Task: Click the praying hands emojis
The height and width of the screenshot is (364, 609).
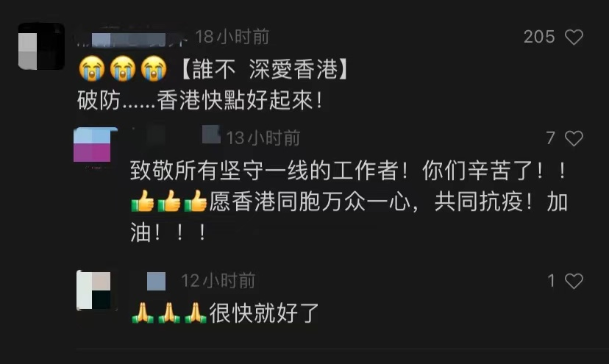Action: pyautogui.click(x=168, y=313)
